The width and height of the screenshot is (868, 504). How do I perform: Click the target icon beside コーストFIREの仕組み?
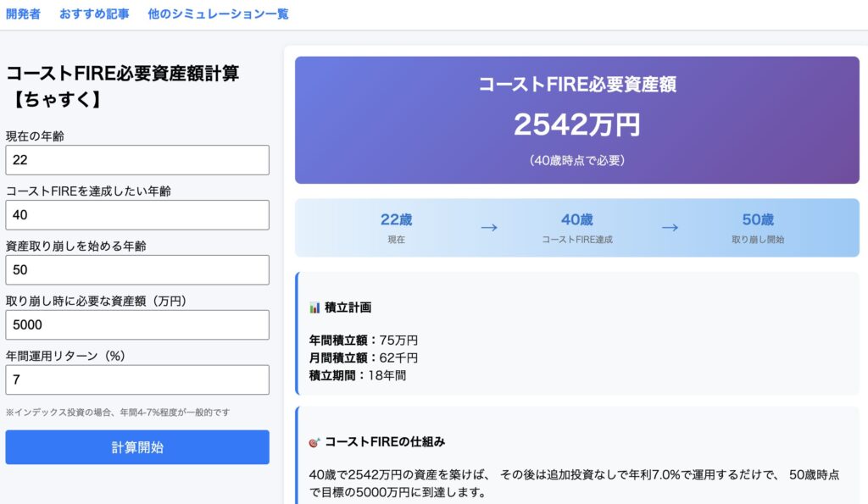[x=315, y=442]
